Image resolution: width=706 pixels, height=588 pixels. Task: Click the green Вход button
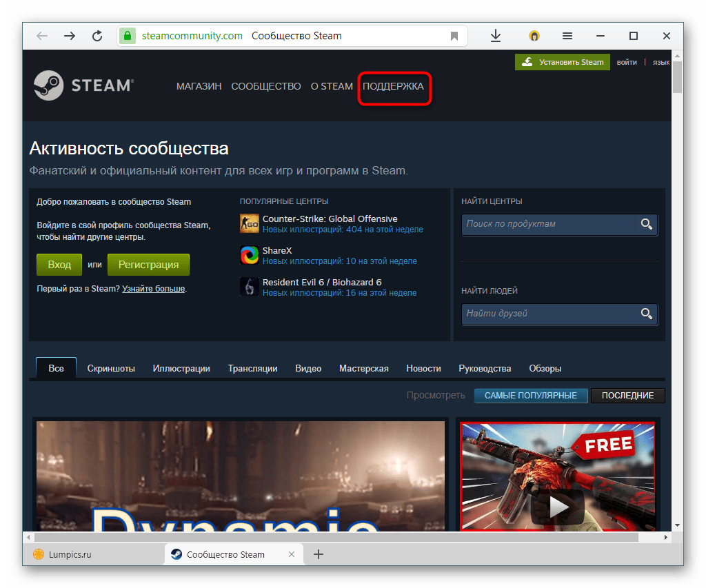59,264
